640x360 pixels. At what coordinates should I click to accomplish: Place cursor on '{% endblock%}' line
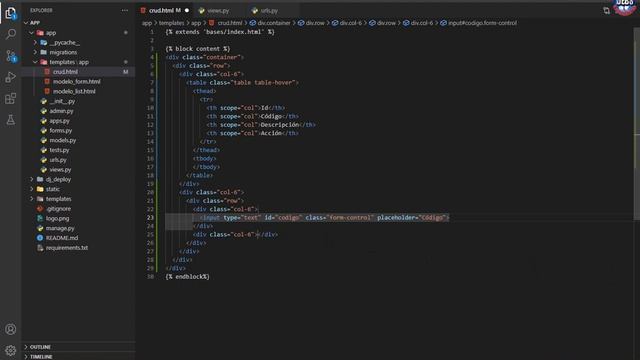click(x=187, y=277)
